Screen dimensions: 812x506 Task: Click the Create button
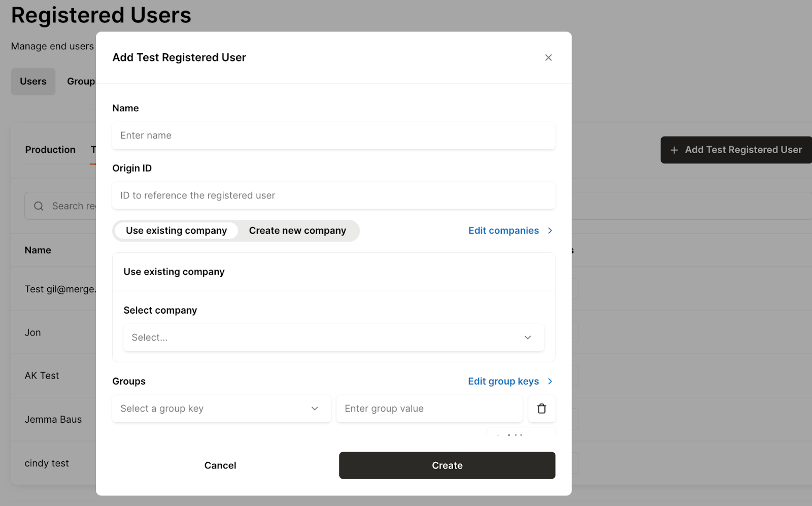(x=447, y=465)
